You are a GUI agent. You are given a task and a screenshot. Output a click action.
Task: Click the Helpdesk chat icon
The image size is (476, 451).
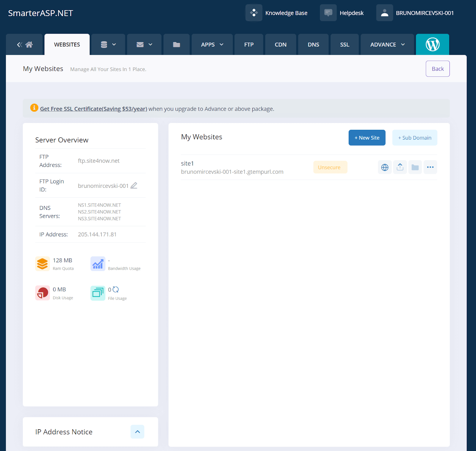tap(328, 13)
